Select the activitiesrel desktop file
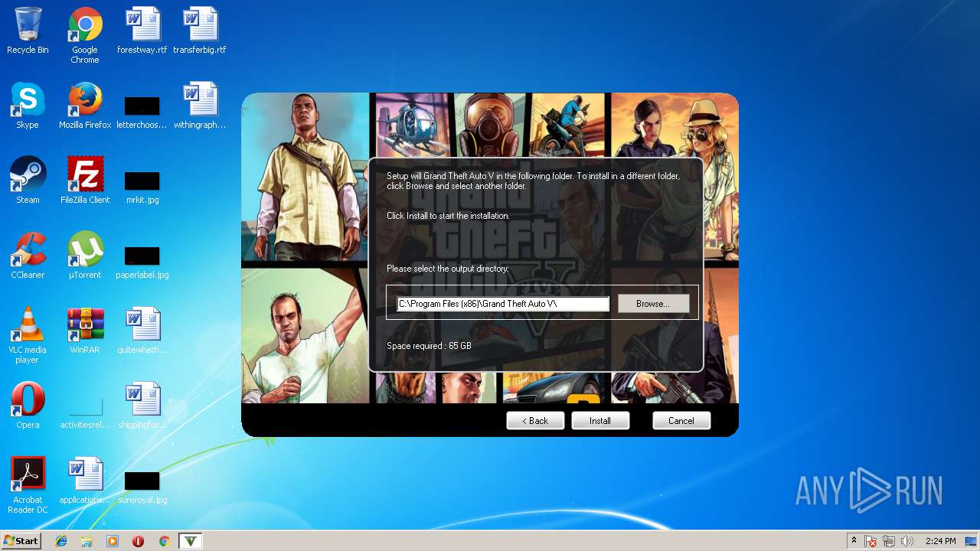Image resolution: width=980 pixels, height=551 pixels. [85, 413]
